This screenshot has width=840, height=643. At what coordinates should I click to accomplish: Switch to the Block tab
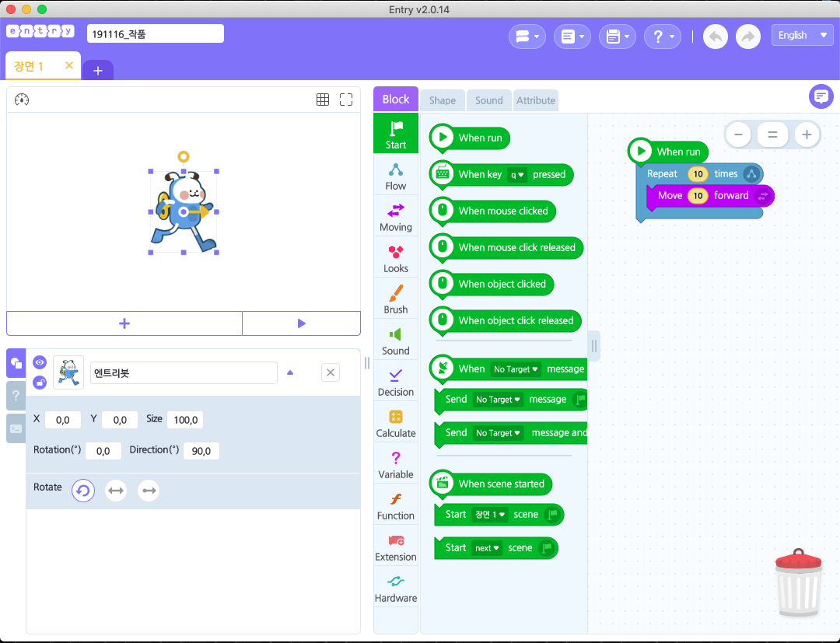(x=395, y=100)
